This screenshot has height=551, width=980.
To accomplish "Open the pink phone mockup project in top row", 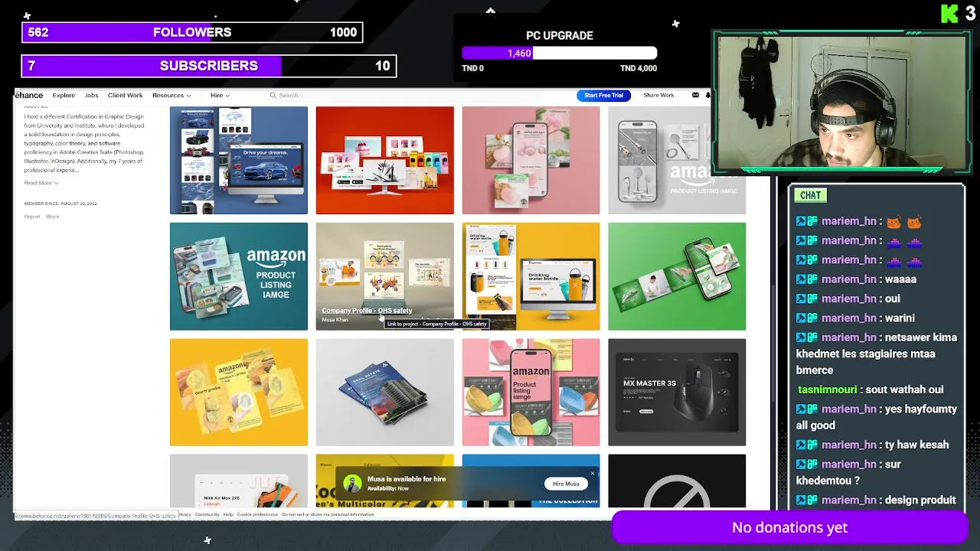I will (x=531, y=160).
